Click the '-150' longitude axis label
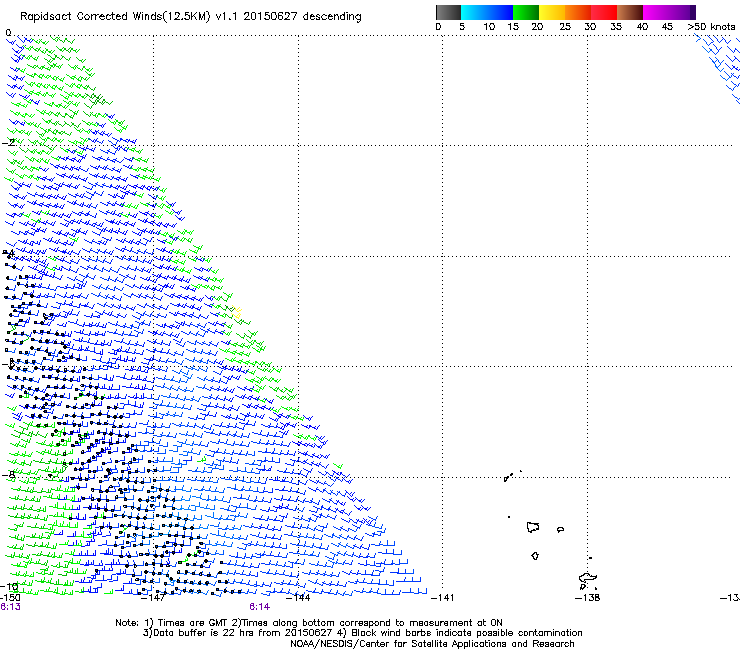Screen dimensions: 740x650 click(10, 598)
